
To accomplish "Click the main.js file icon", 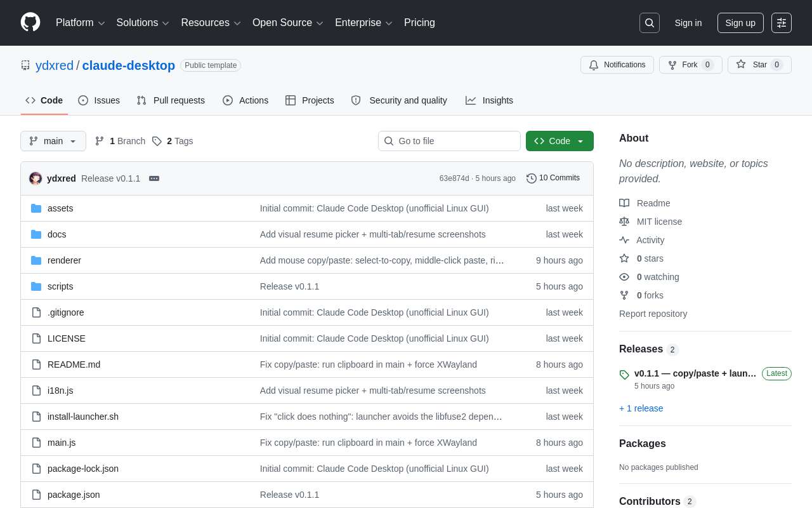I will click(36, 443).
